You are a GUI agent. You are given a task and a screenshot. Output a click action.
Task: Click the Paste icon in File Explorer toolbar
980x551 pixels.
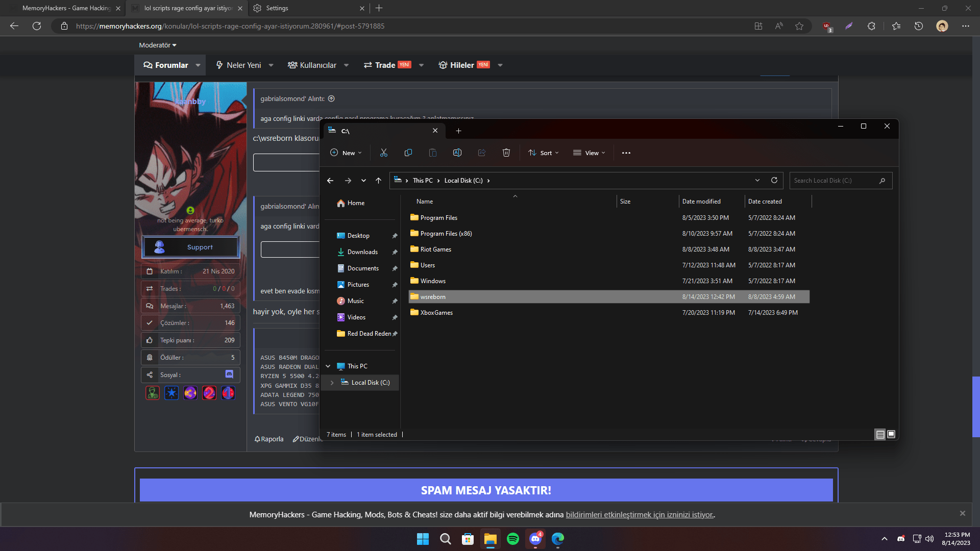tap(433, 153)
